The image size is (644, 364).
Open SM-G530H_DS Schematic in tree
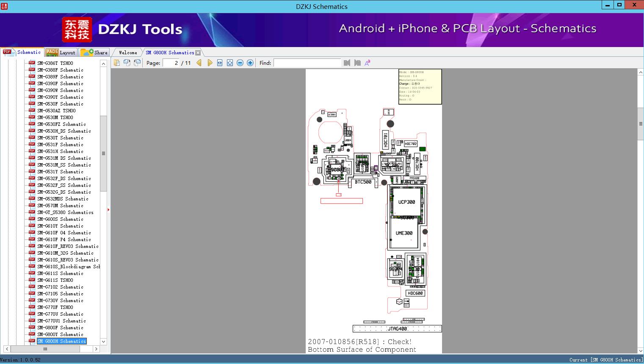click(x=64, y=131)
